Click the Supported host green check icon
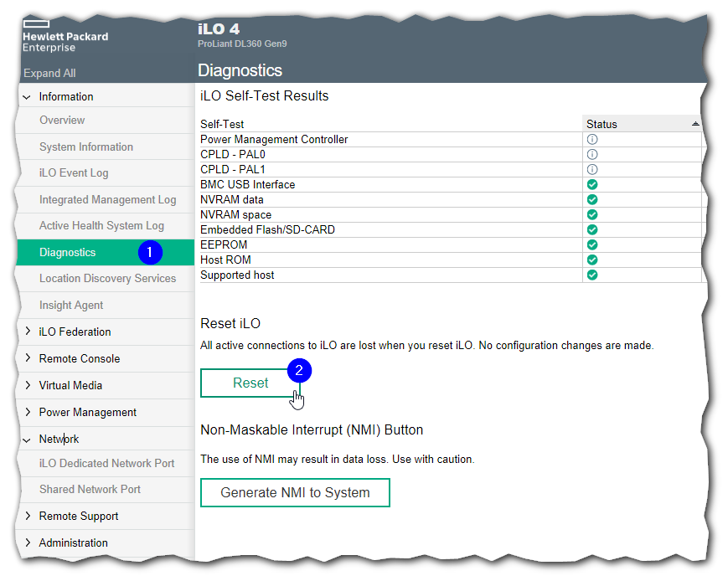This screenshot has width=728, height=581. tap(592, 275)
